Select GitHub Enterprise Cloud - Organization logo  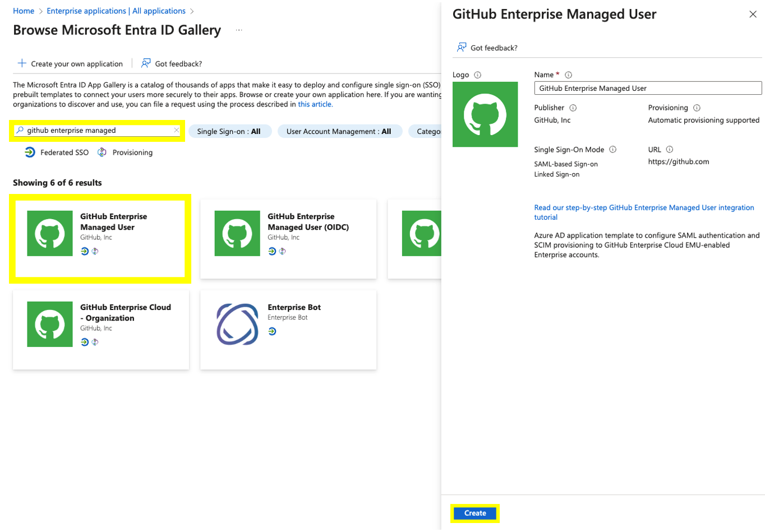coord(50,324)
